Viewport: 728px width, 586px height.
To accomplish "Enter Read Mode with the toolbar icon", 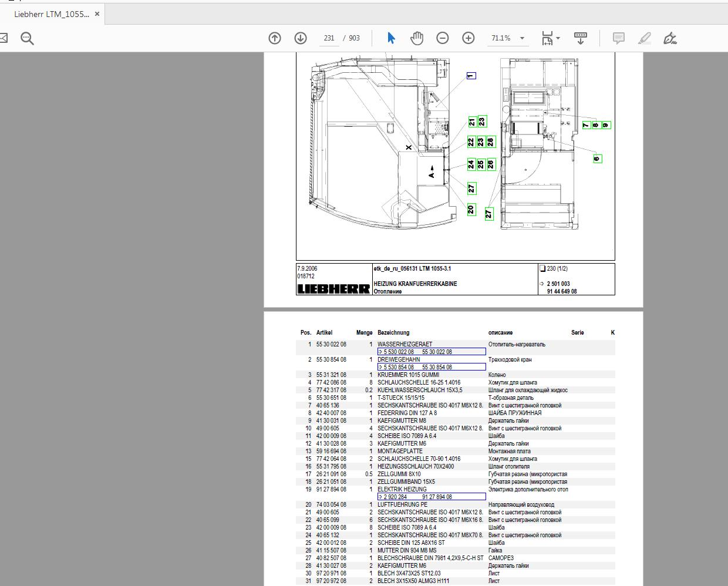I will (x=581, y=38).
